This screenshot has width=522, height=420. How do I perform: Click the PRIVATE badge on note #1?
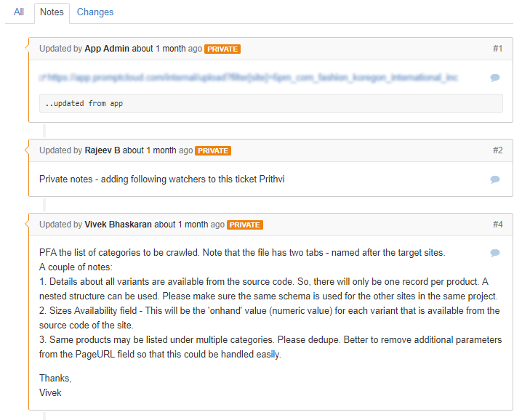point(222,49)
